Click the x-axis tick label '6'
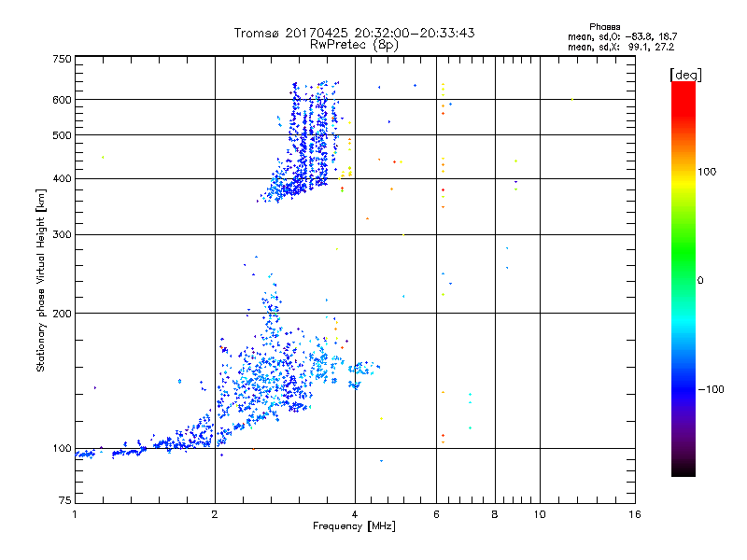Viewport: 747px width, 560px height. (436, 514)
